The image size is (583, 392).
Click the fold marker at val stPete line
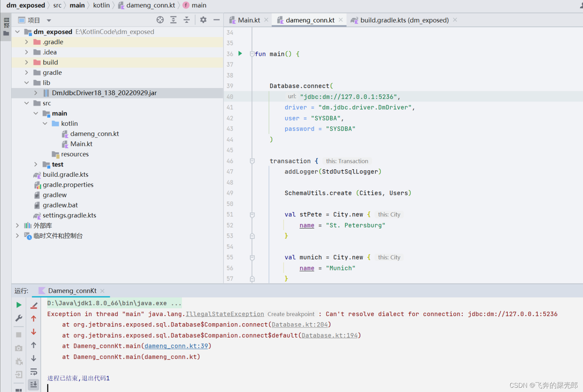(252, 215)
